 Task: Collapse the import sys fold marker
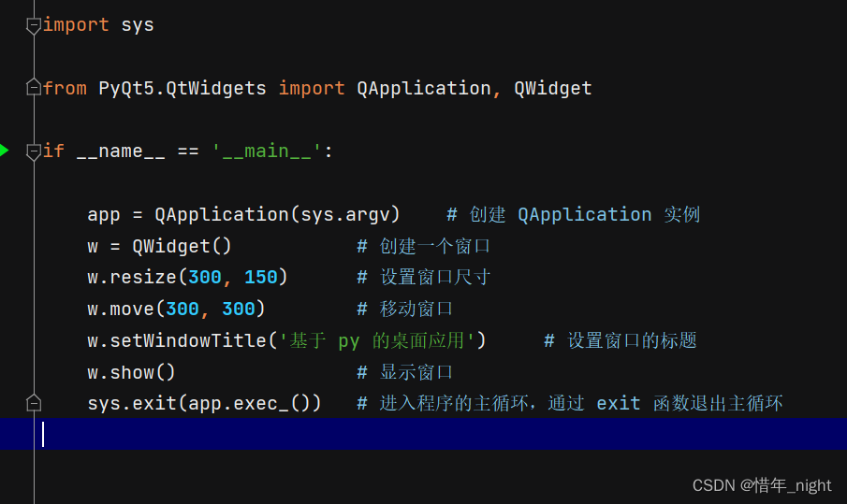(34, 25)
